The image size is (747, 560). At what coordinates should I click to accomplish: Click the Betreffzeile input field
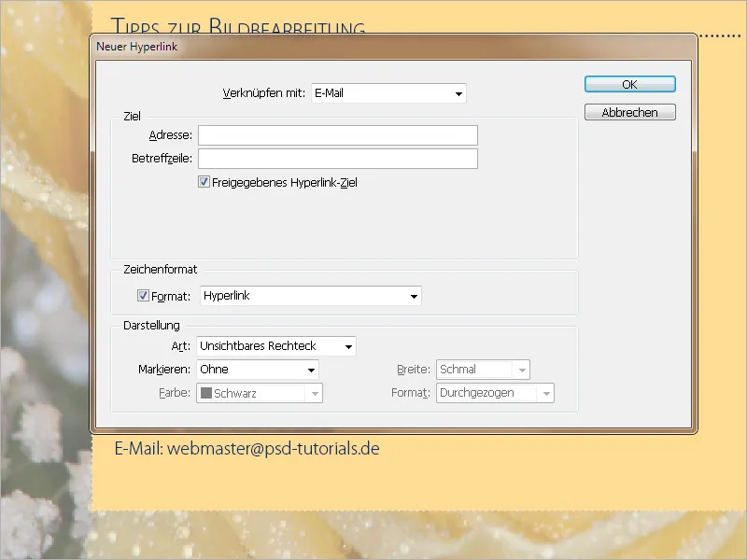[x=338, y=159]
